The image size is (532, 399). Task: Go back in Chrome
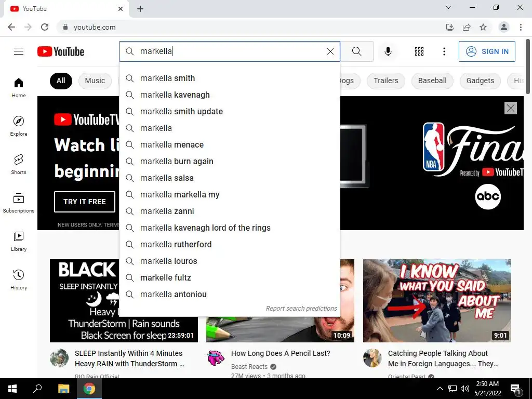11,27
